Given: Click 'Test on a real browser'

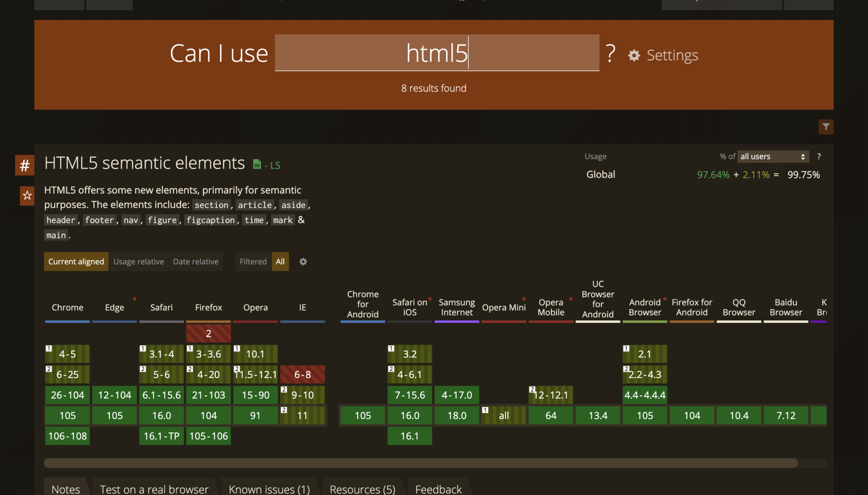Looking at the screenshot, I should point(154,489).
